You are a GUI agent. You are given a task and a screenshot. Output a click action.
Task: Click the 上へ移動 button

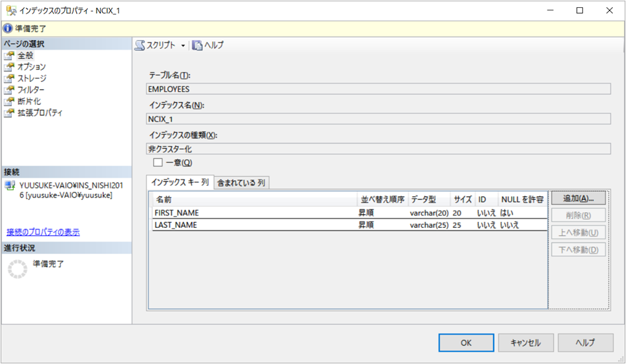(x=579, y=232)
